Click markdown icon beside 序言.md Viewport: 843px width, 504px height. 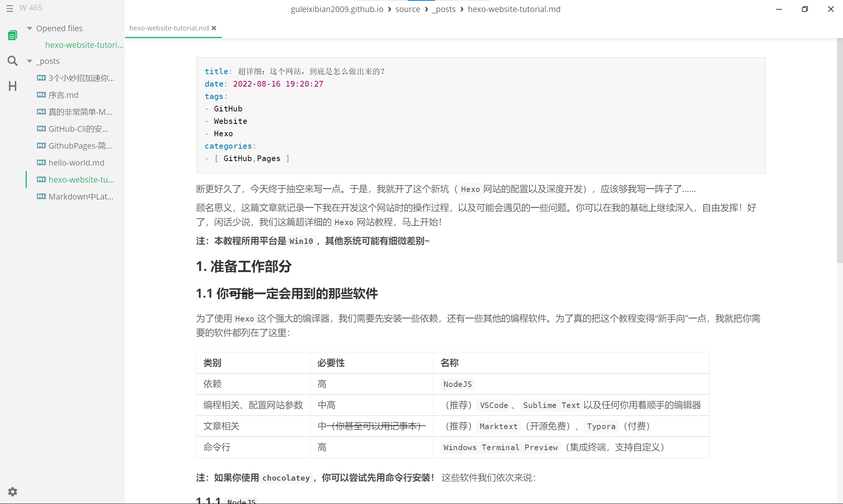[41, 95]
